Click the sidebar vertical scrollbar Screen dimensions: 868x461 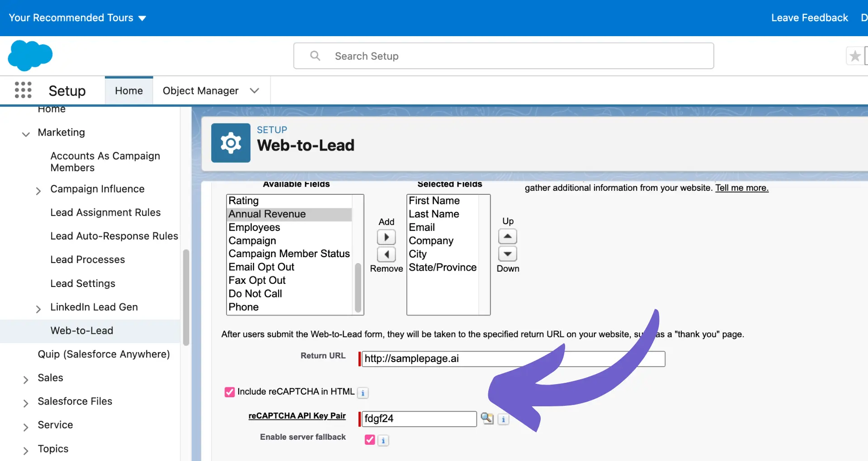[186, 297]
